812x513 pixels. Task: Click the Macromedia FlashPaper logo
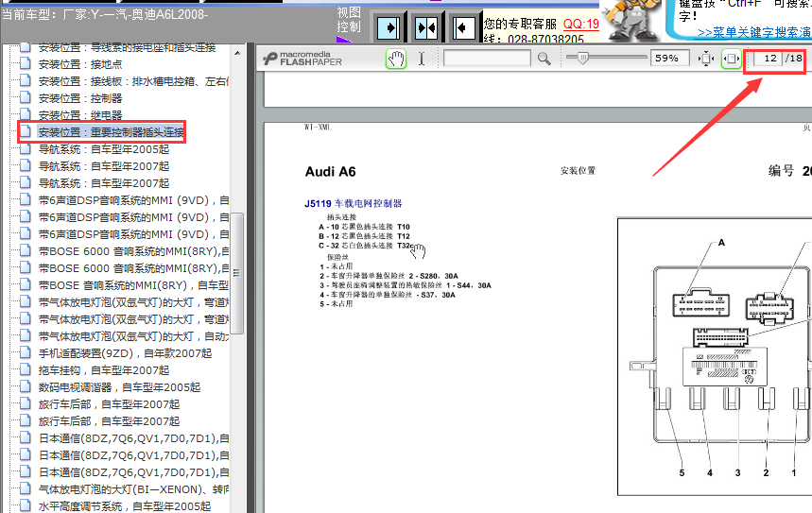(x=302, y=59)
